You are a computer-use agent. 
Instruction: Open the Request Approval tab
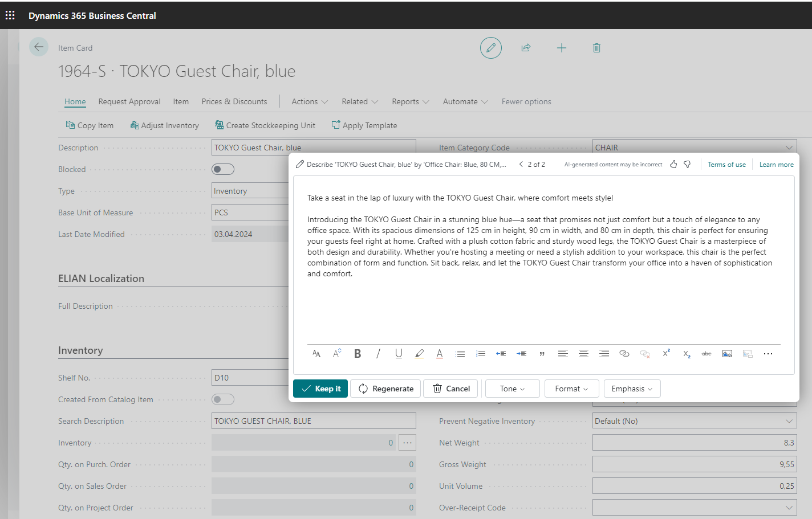pos(129,101)
